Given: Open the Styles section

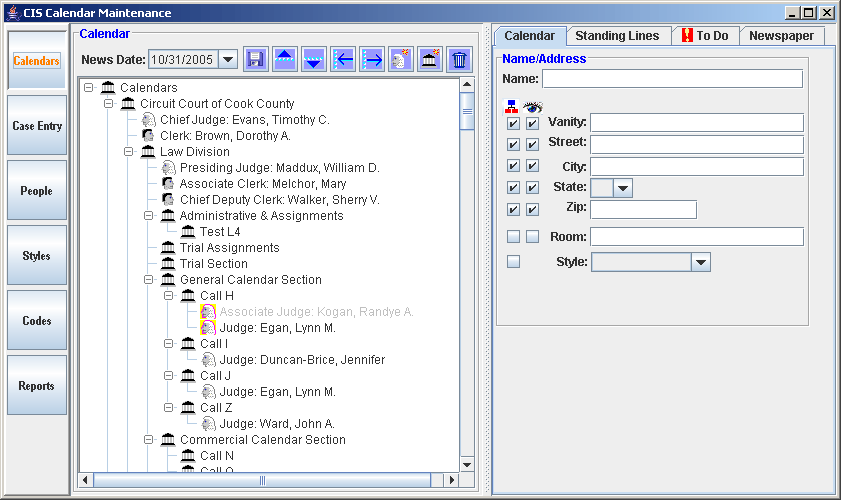Looking at the screenshot, I should (x=37, y=255).
